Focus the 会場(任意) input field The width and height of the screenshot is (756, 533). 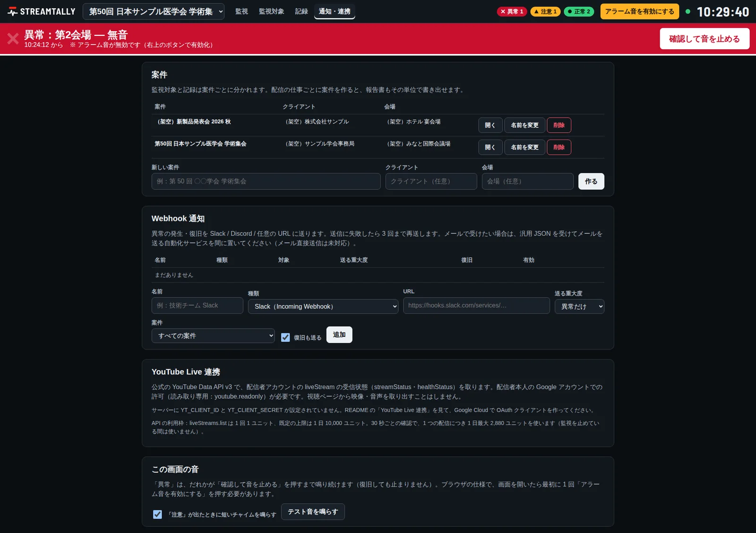click(x=527, y=181)
